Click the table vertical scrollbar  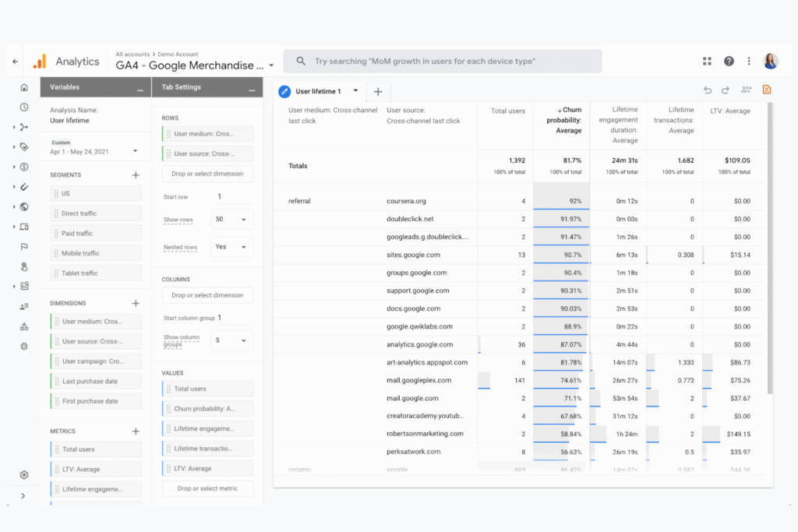[x=770, y=248]
